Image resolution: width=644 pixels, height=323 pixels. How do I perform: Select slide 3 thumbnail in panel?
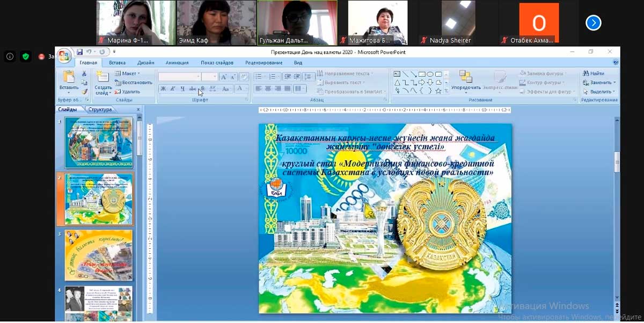point(98,255)
